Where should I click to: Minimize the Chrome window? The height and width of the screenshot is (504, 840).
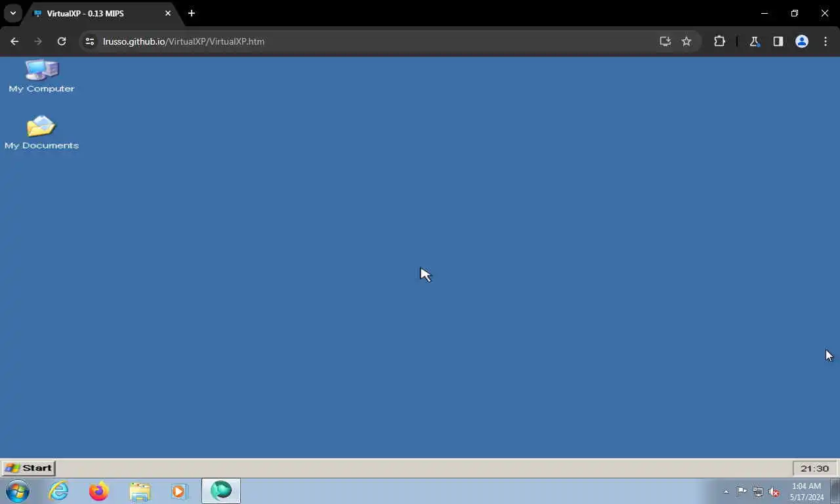(765, 13)
